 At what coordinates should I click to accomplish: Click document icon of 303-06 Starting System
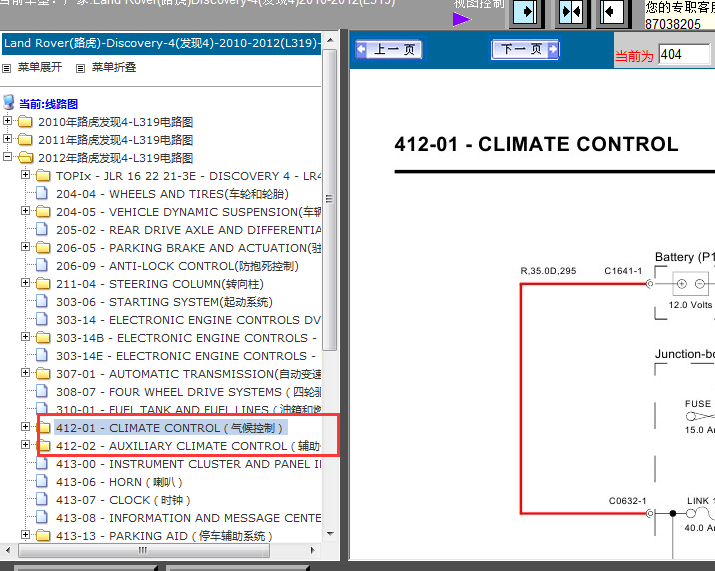pyautogui.click(x=41, y=301)
